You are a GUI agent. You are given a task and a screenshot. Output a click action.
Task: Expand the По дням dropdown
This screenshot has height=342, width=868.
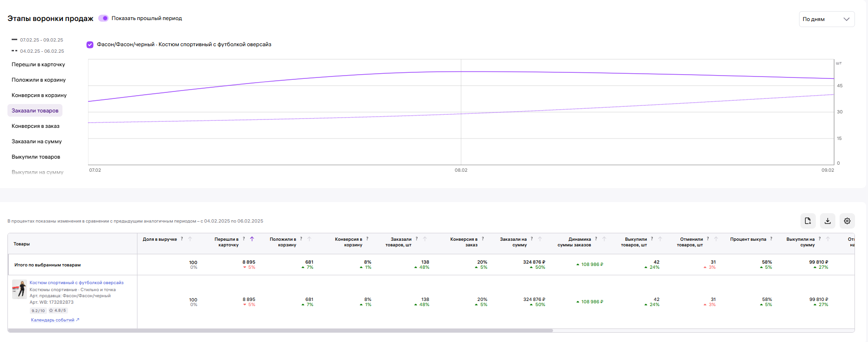827,19
